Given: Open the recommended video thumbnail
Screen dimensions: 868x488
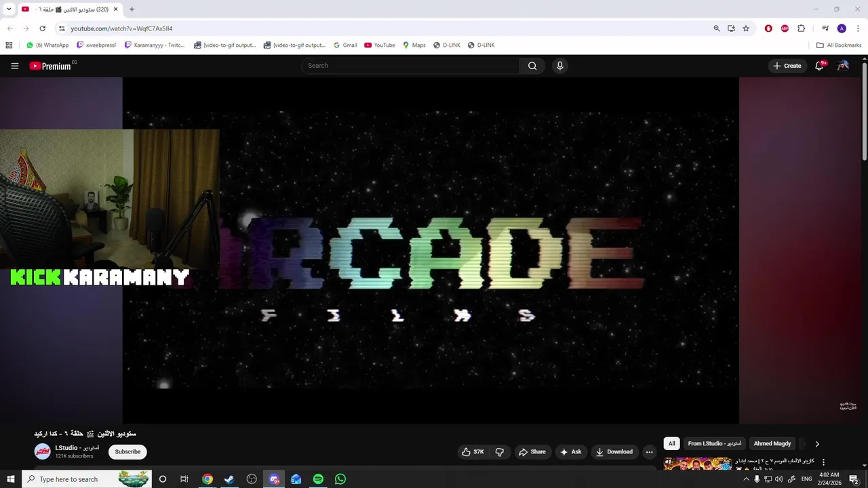Looking at the screenshot, I should [698, 464].
